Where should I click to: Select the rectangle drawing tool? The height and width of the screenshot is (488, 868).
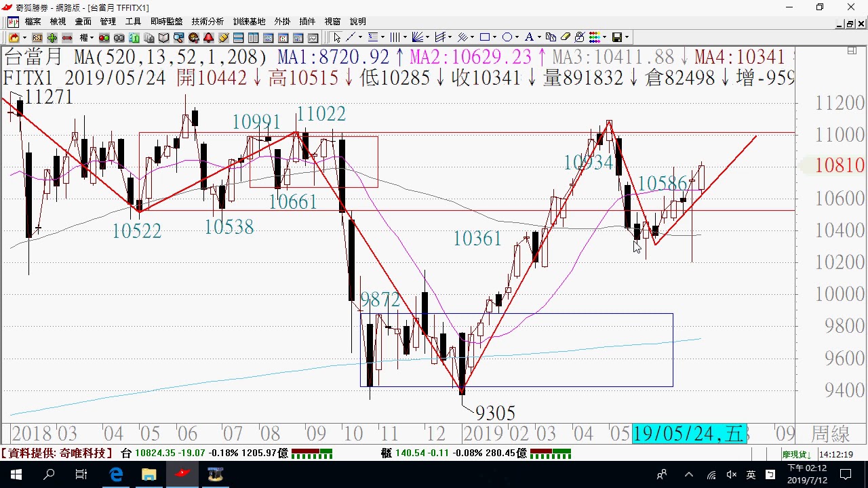click(x=485, y=37)
